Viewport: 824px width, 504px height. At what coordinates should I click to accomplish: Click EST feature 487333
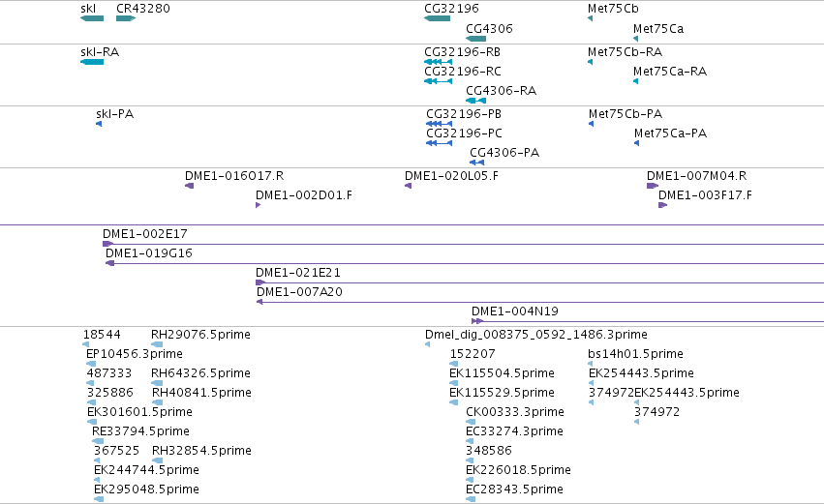point(90,383)
